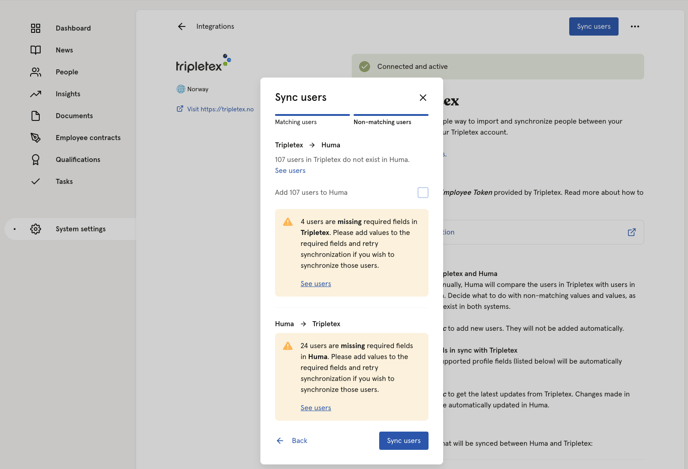Viewport: 688px width, 469px height.
Task: Click the Integrations breadcrumb text
Action: (215, 27)
